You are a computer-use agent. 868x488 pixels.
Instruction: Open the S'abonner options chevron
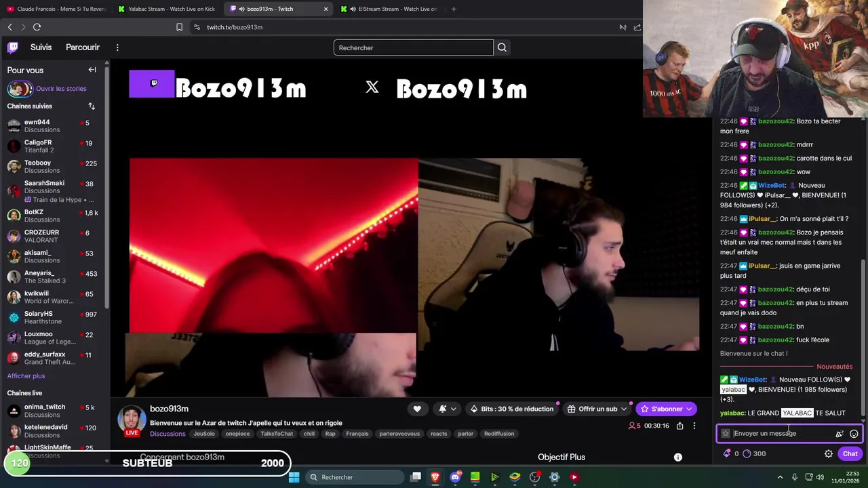pyautogui.click(x=689, y=409)
